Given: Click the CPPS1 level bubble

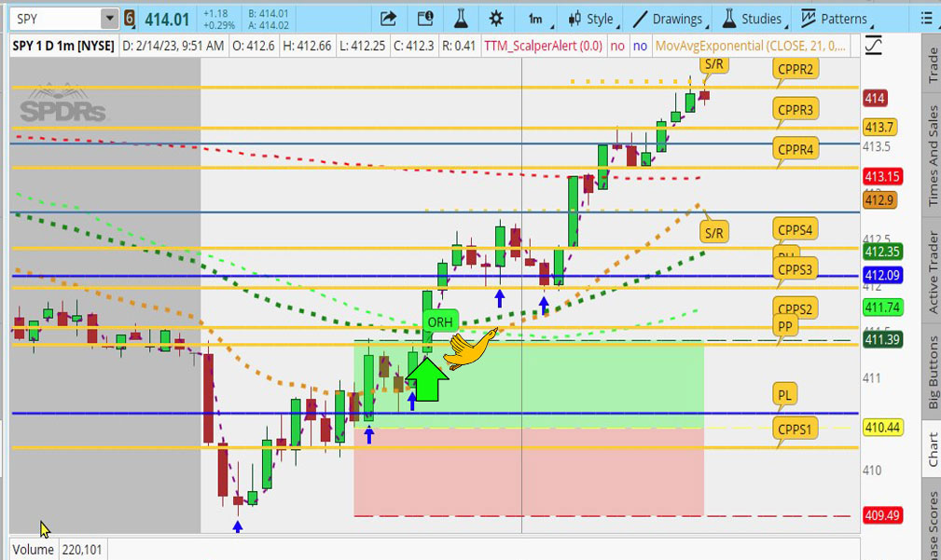Looking at the screenshot, I should (796, 430).
